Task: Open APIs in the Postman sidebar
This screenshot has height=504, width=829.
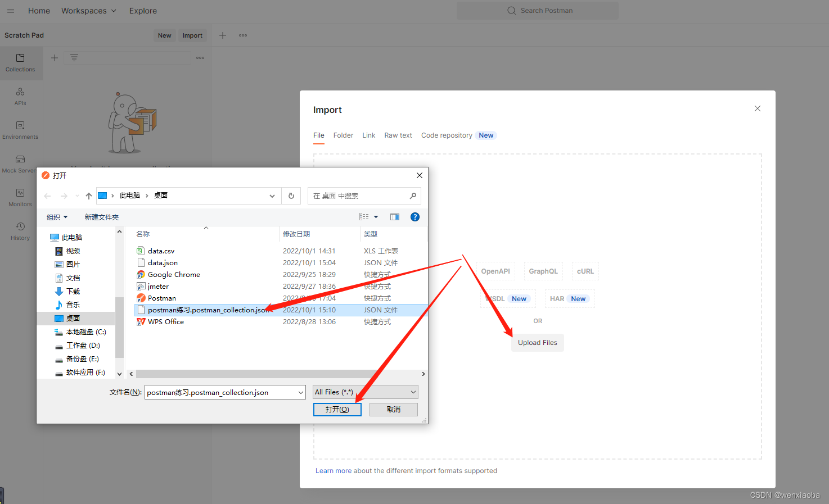Action: pos(20,97)
